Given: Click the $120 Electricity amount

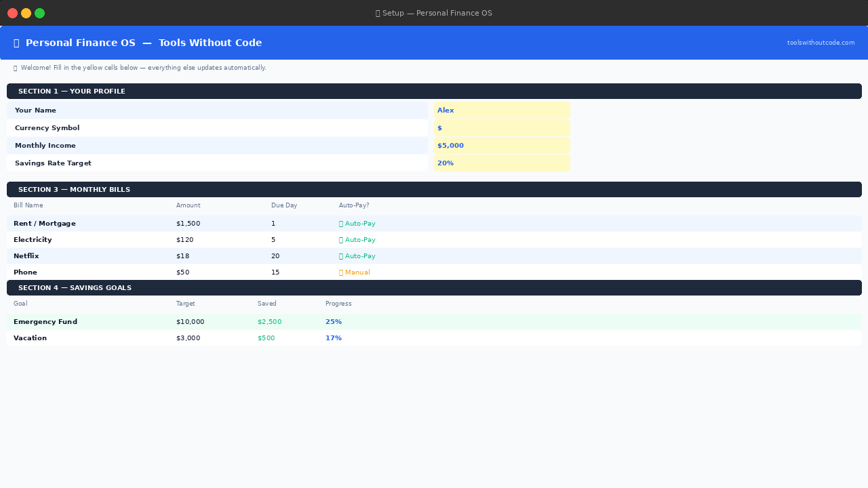Looking at the screenshot, I should pos(184,240).
